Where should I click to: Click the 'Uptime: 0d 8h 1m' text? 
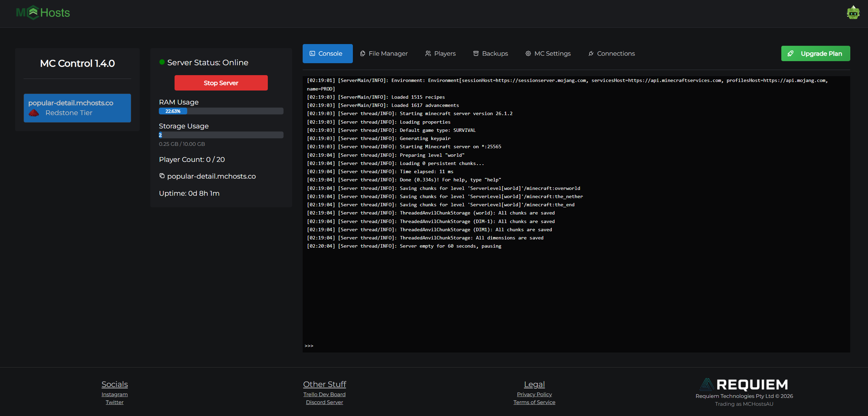pos(189,193)
